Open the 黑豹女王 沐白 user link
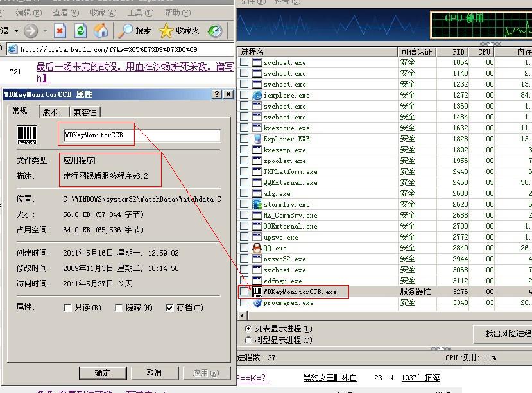This screenshot has width=532, height=393. (x=330, y=378)
